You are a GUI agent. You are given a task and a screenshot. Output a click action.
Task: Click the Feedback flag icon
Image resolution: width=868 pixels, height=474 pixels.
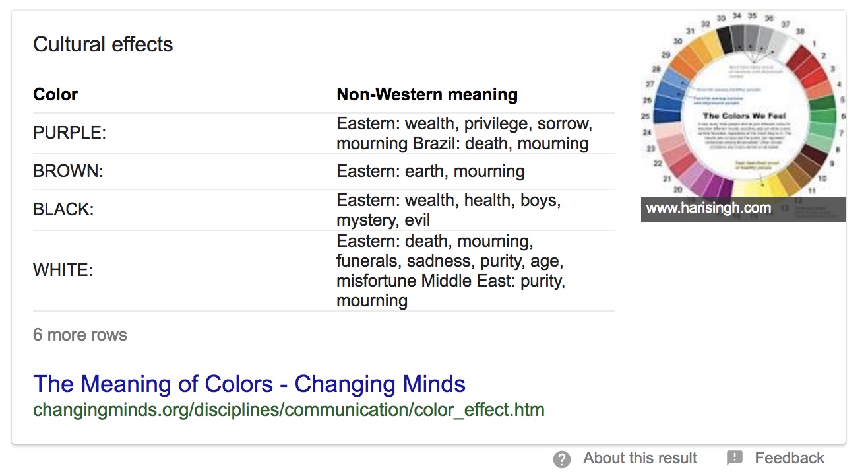pos(735,458)
